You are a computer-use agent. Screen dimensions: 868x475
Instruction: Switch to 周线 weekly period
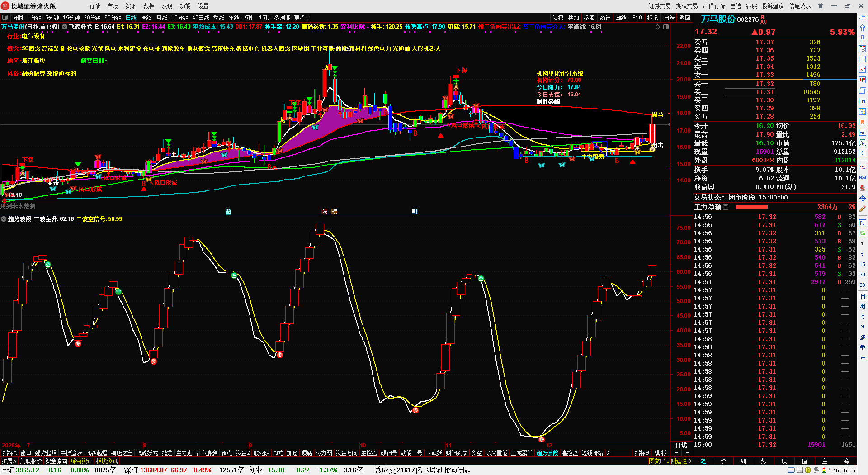click(146, 18)
